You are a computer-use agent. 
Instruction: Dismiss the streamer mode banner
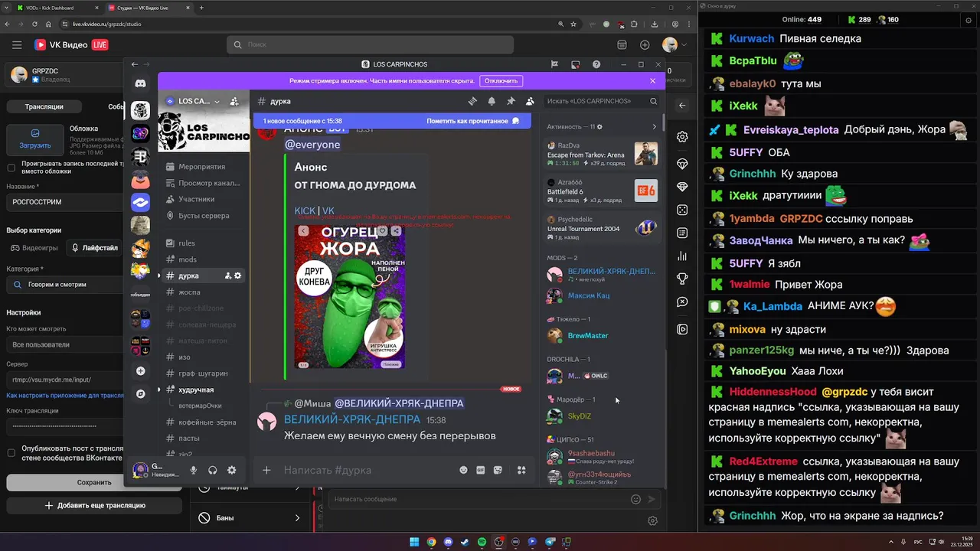(x=652, y=80)
